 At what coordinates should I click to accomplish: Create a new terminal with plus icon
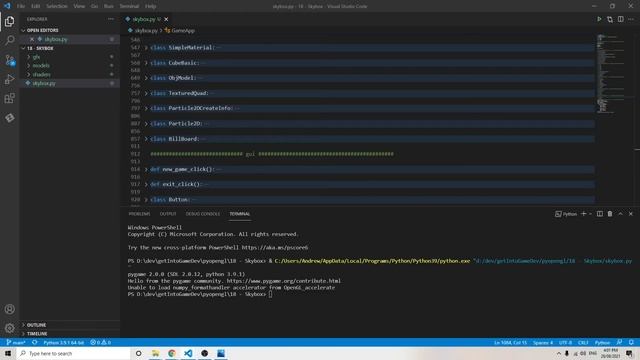pyautogui.click(x=584, y=214)
